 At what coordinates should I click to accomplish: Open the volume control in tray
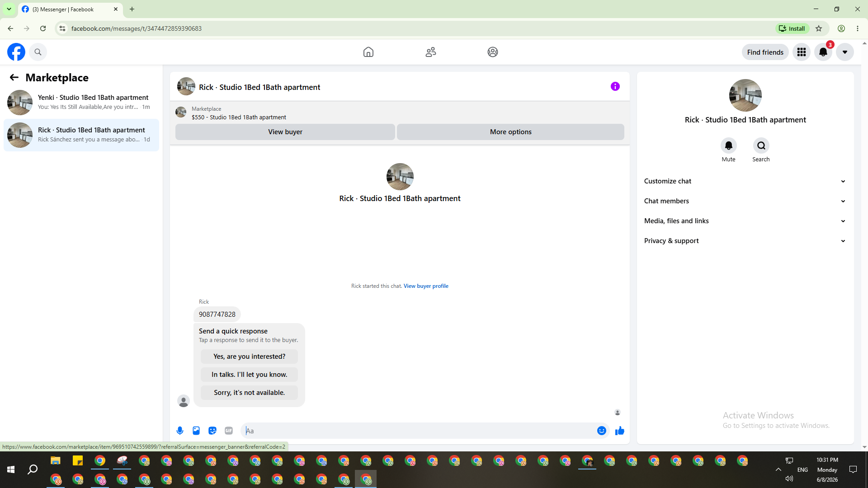point(789,479)
